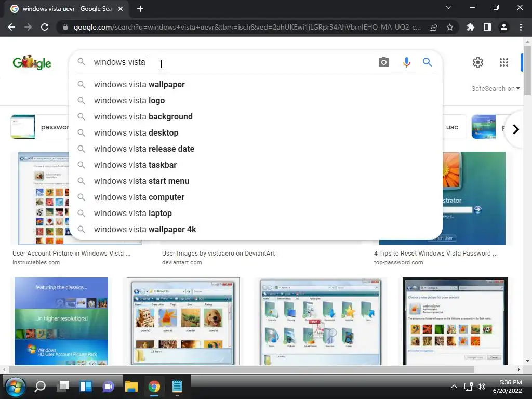The height and width of the screenshot is (399, 532).
Task: Open Chrome three-dot menu
Action: coord(521,27)
